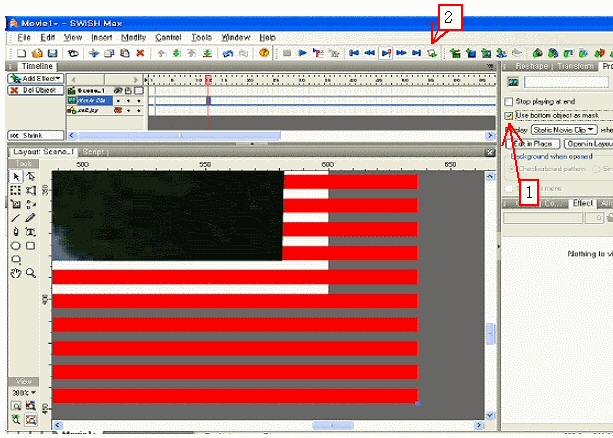Screen dimensions: 613x438
Task: Click the Open in Layout button
Action: [588, 144]
